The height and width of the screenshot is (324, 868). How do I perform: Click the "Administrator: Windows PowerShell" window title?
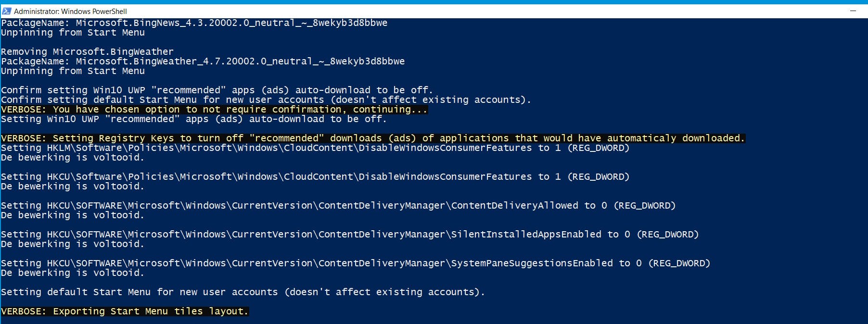click(x=70, y=11)
